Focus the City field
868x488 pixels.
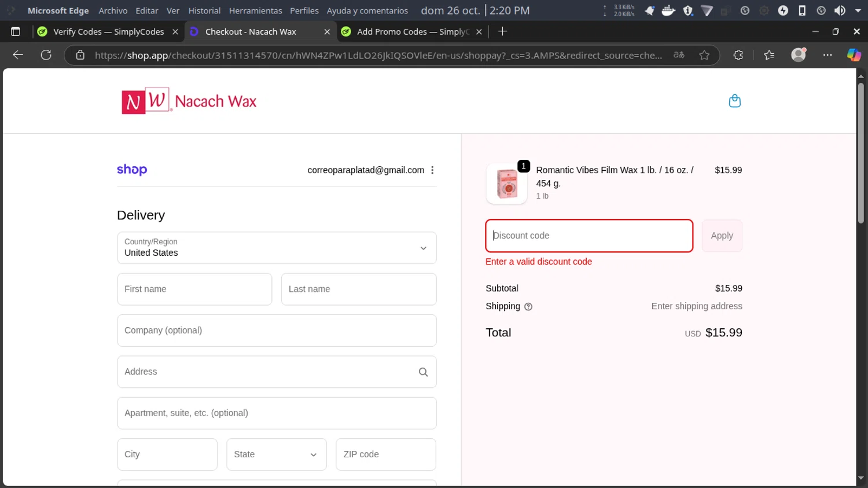tap(167, 454)
